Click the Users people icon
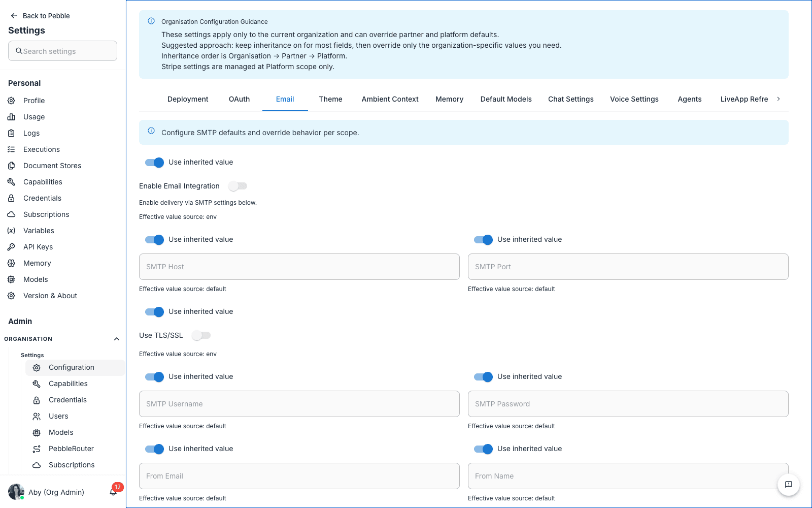This screenshot has width=812, height=508. (37, 416)
